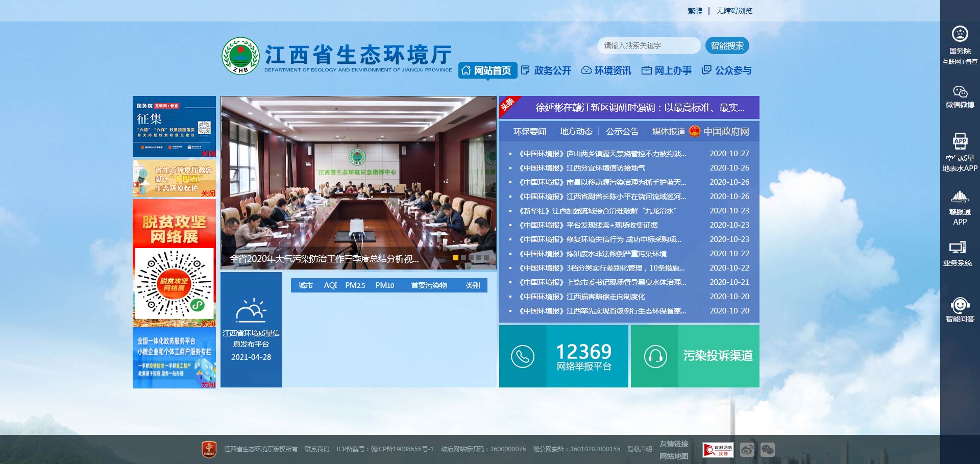This screenshot has height=464, width=980.
Task: Click the search keyword input field
Action: (x=648, y=45)
